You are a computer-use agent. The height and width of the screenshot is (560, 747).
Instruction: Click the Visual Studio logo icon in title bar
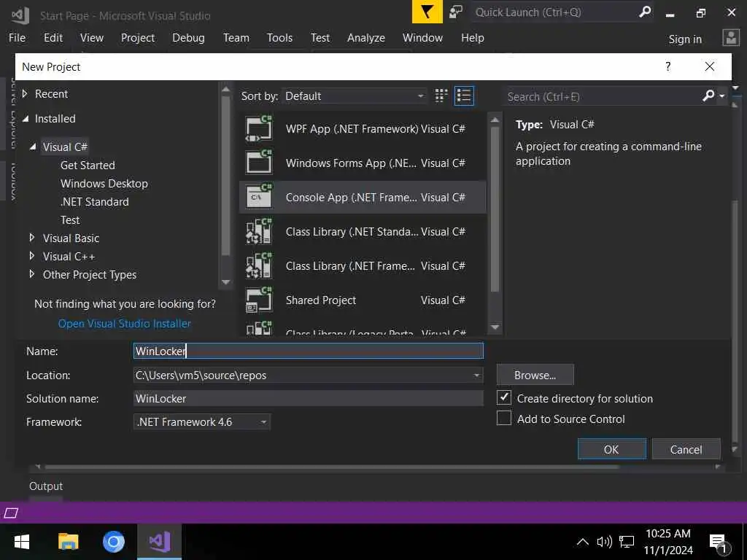pyautogui.click(x=20, y=15)
